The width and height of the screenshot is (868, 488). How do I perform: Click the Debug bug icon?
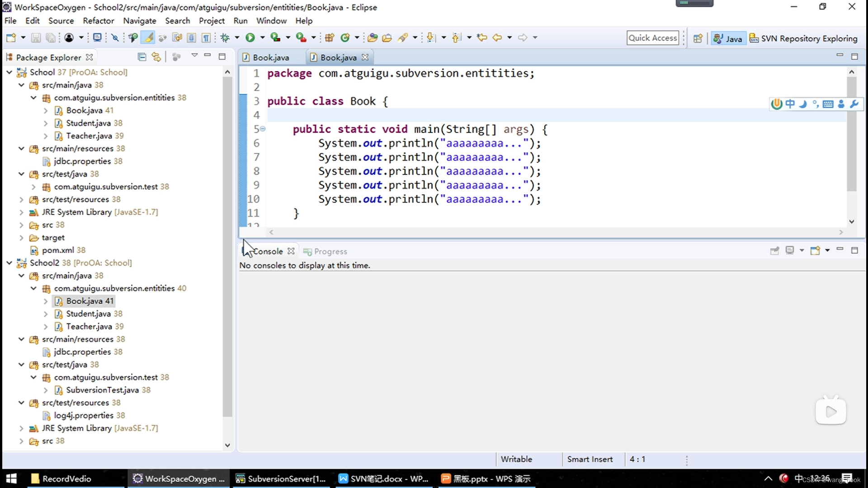pos(225,38)
